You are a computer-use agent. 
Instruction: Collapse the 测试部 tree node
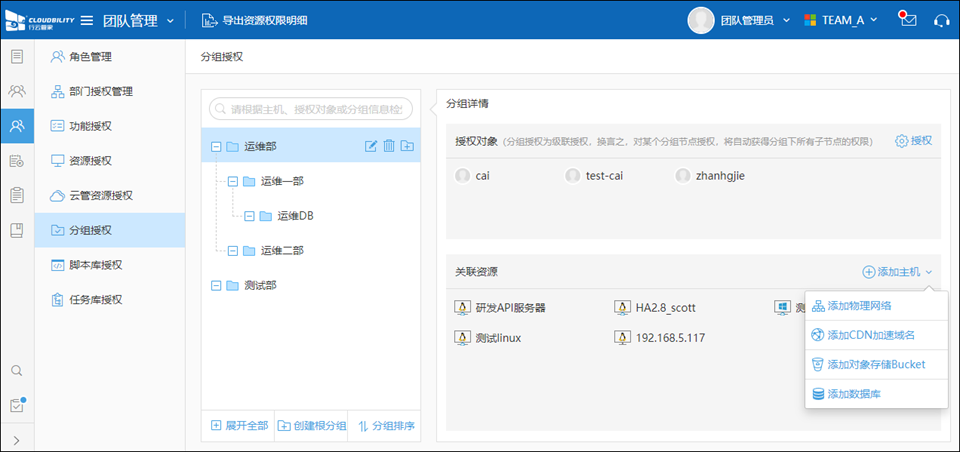pos(216,285)
